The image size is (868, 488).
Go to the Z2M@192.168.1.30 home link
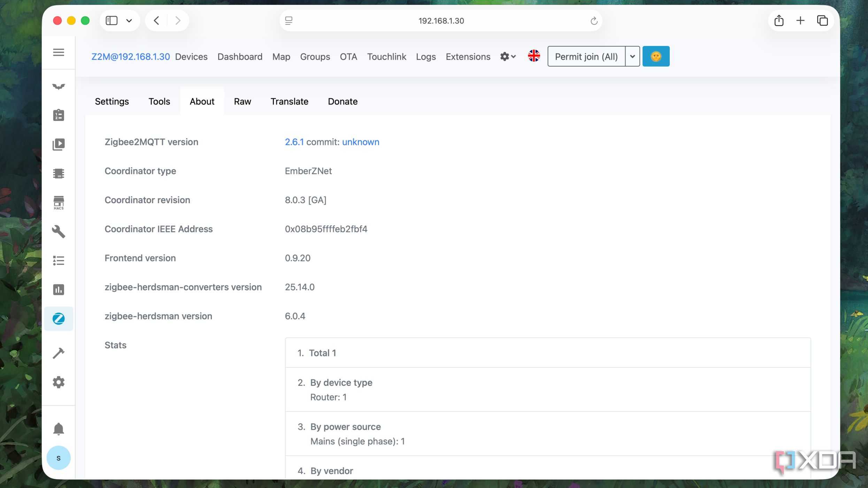point(131,57)
